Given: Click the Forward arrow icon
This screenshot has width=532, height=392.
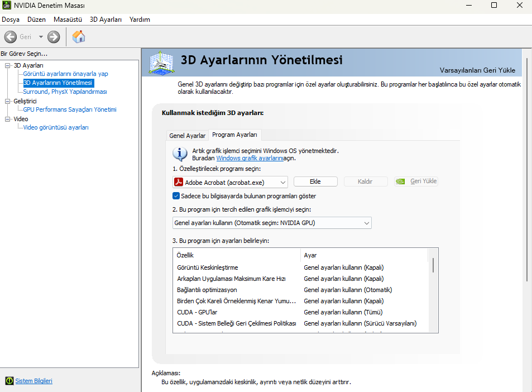Looking at the screenshot, I should (54, 37).
